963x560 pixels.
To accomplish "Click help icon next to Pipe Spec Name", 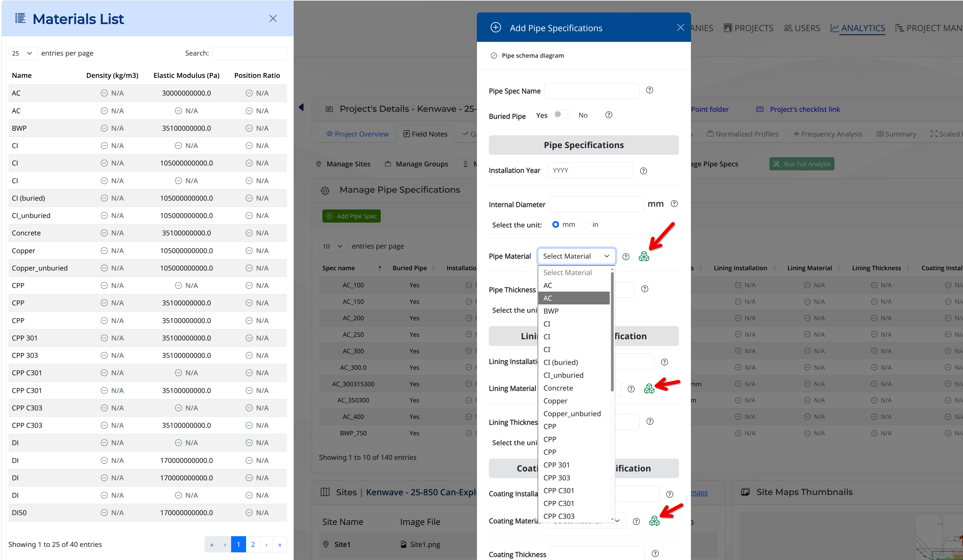I will point(649,90).
